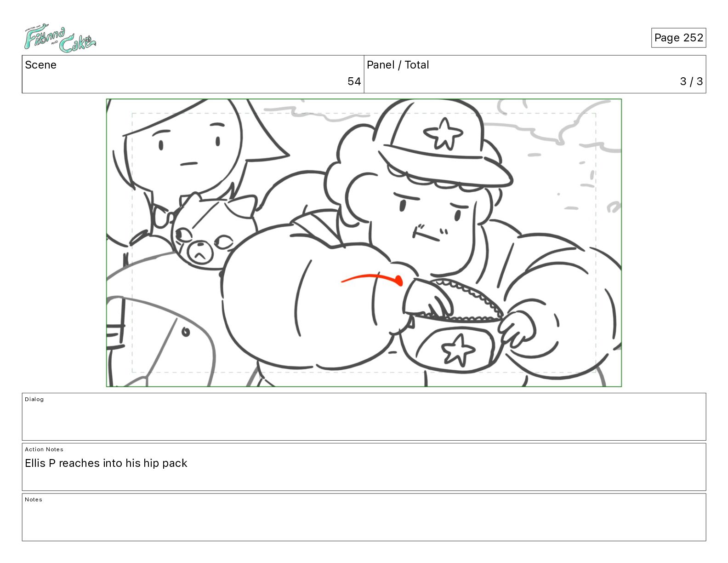Click the Action Notes section label

(x=44, y=449)
